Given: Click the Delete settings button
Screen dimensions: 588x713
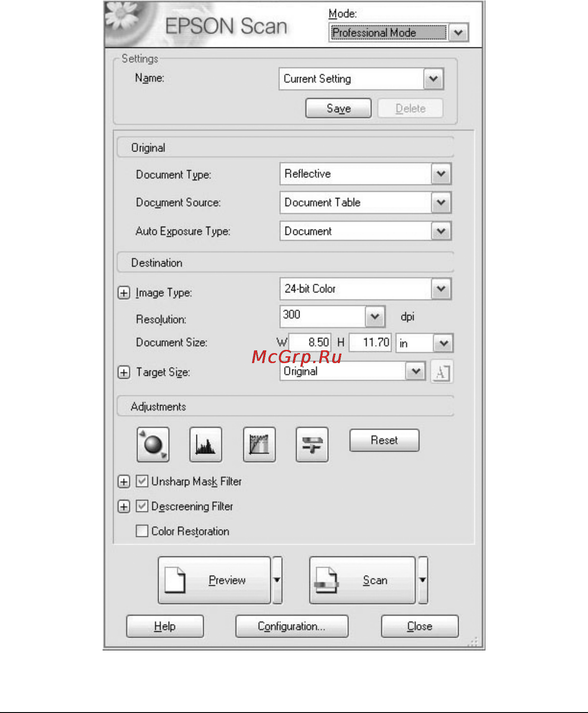Looking at the screenshot, I should 410,108.
